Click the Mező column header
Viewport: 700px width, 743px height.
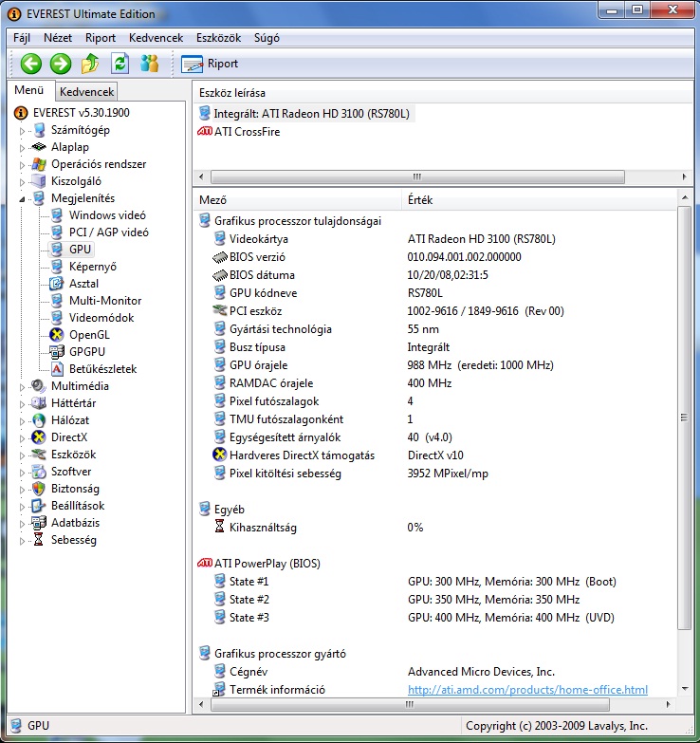pos(298,200)
